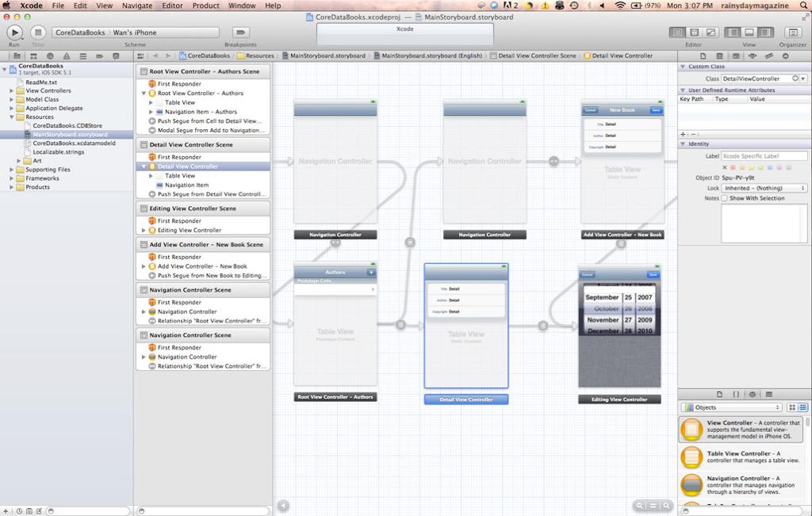
Task: Show the Breakpoint navigator
Action: point(99,56)
